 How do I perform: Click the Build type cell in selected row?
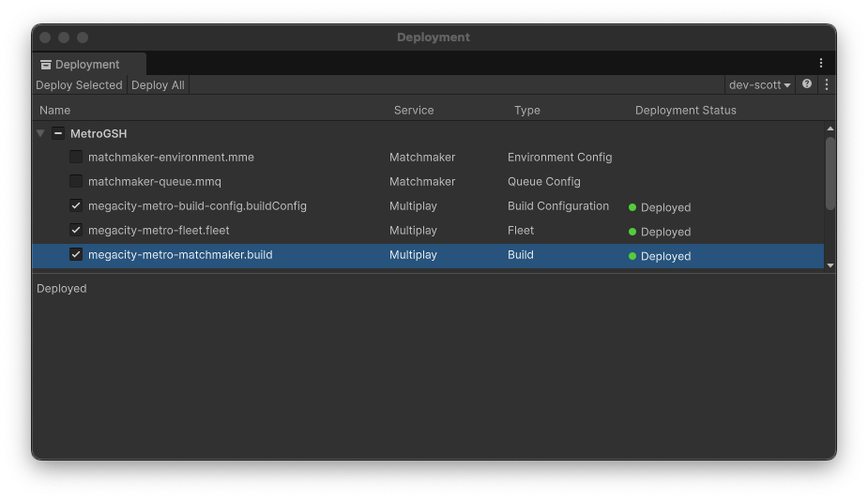point(521,254)
